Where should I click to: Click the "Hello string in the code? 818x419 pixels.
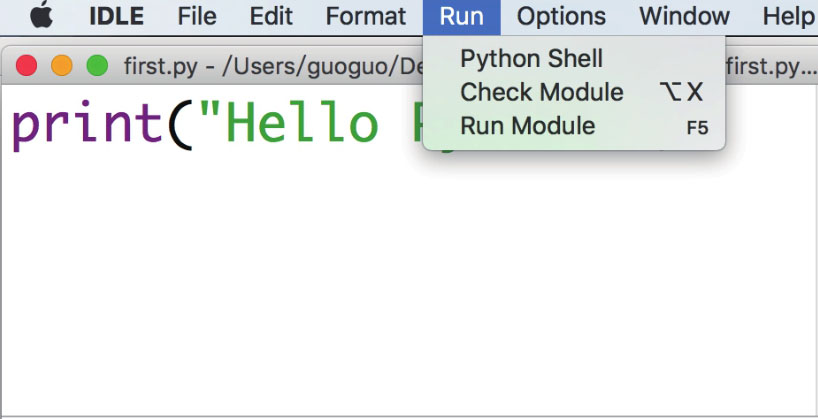(x=288, y=123)
